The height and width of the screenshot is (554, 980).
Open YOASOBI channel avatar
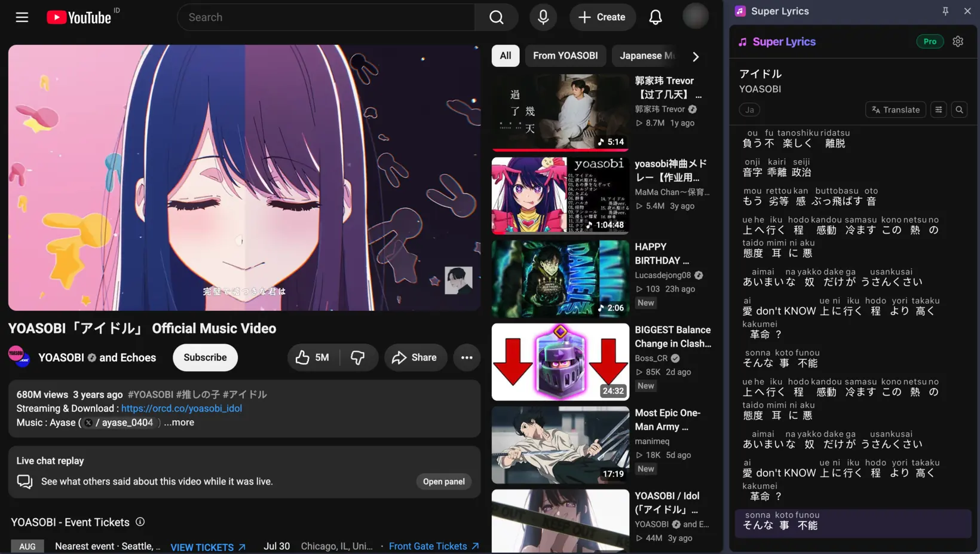tap(19, 357)
